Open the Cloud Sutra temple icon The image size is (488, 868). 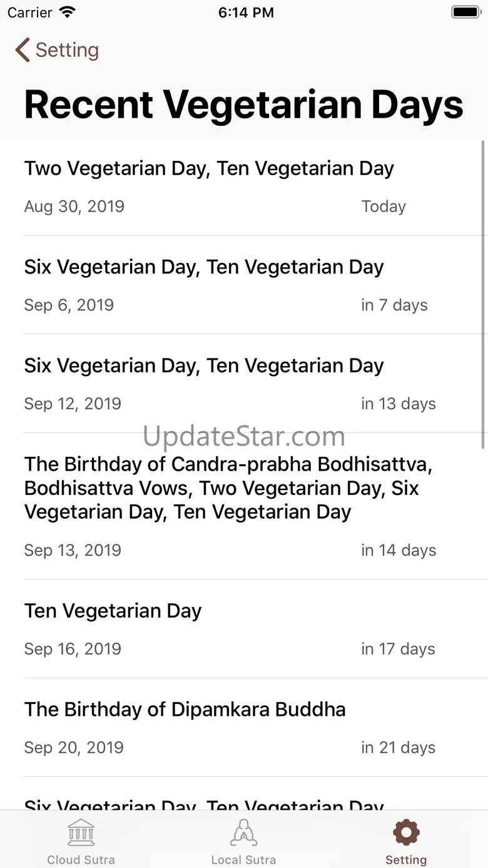coord(81,833)
